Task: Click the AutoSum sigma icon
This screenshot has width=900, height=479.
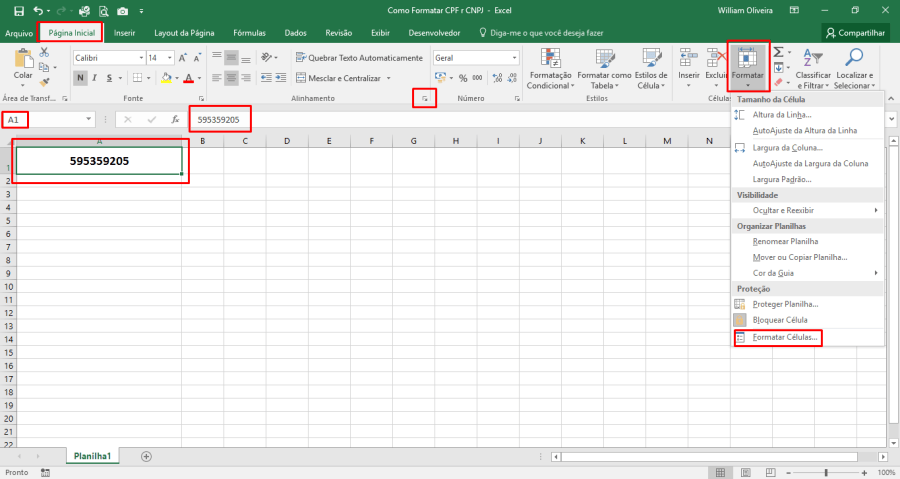Action: click(778, 52)
